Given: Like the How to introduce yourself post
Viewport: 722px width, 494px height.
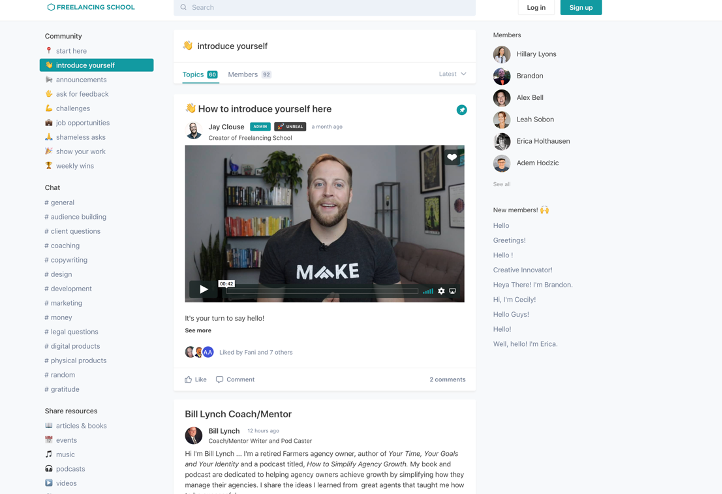Looking at the screenshot, I should 196,379.
